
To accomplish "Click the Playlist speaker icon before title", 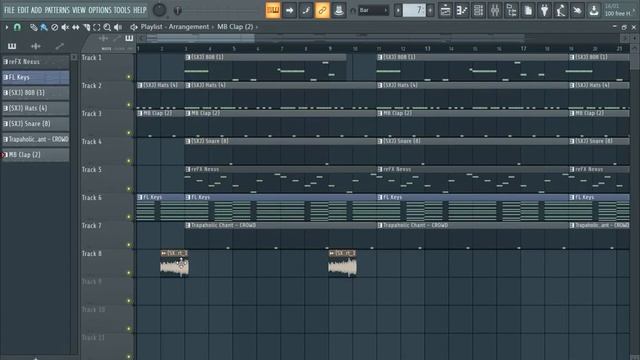I will click(x=134, y=27).
